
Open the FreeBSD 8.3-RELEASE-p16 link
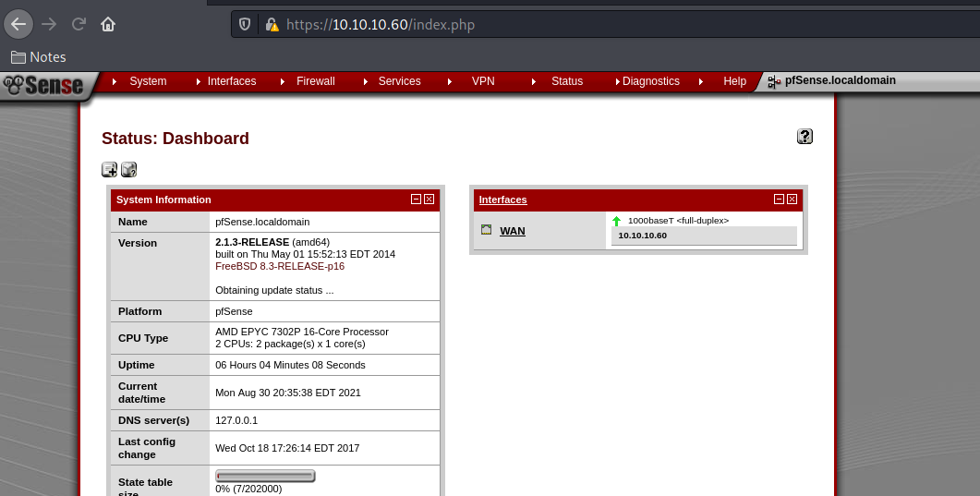[280, 266]
